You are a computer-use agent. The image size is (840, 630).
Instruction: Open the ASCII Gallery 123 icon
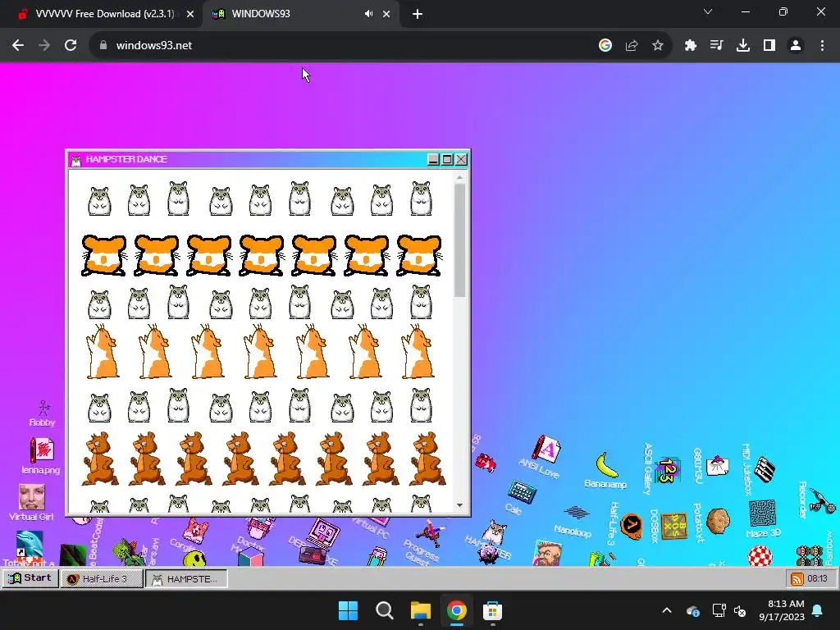(668, 470)
